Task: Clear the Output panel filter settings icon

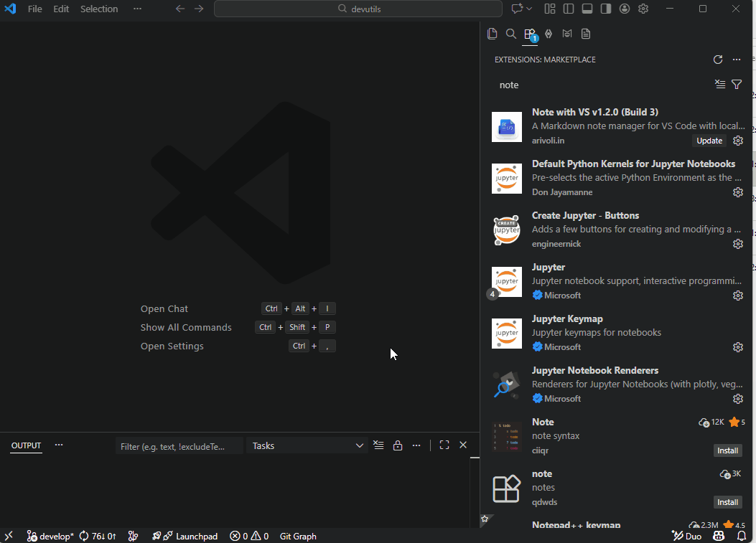Action: coord(378,445)
